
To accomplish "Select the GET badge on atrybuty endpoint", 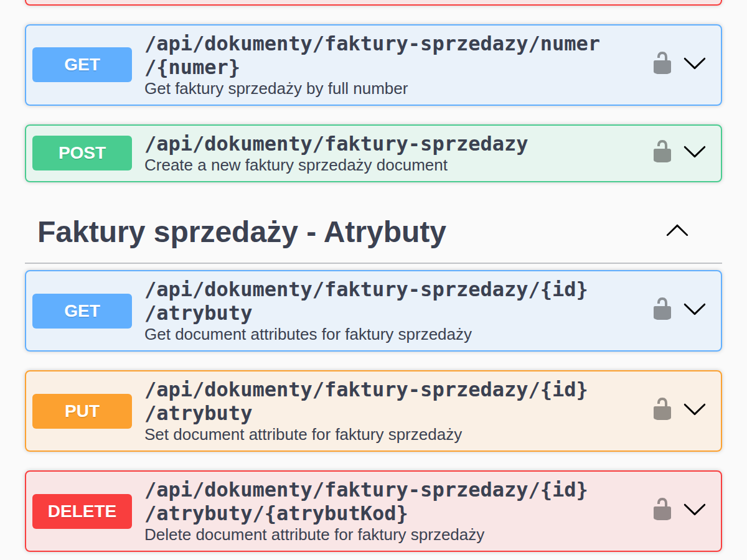I will pyautogui.click(x=82, y=310).
